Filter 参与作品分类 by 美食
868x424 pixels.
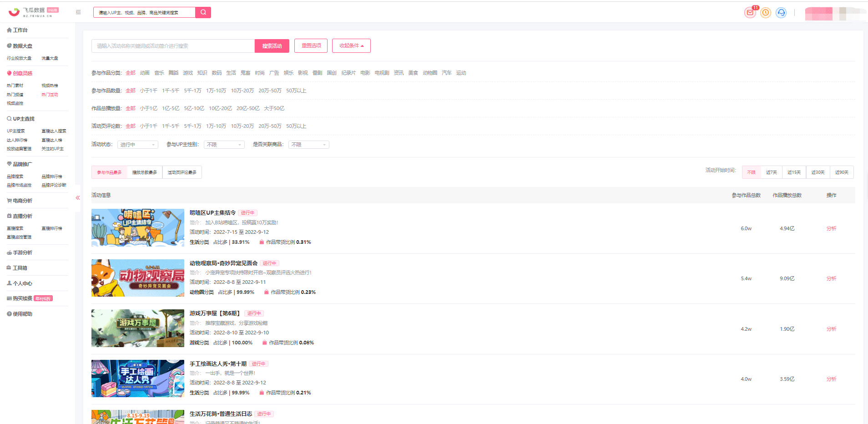[413, 73]
